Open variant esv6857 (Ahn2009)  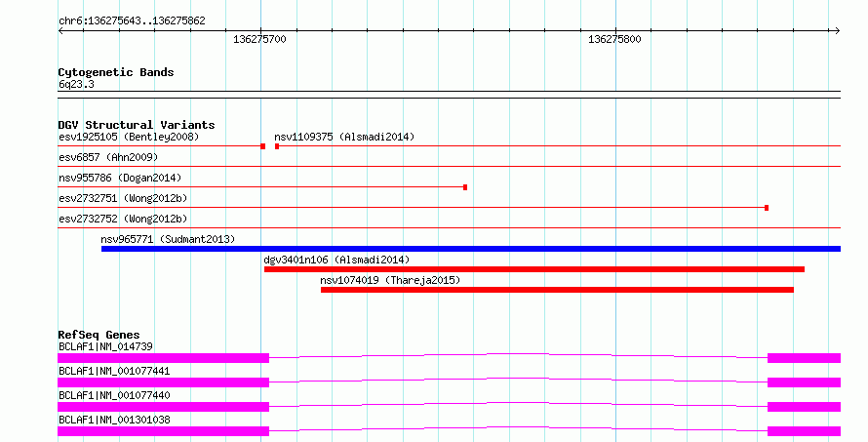(x=108, y=157)
